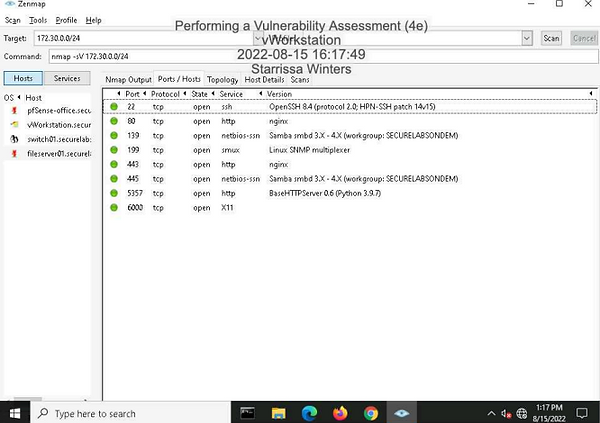Sort by the State column header
The image size is (600, 423).
[199, 94]
